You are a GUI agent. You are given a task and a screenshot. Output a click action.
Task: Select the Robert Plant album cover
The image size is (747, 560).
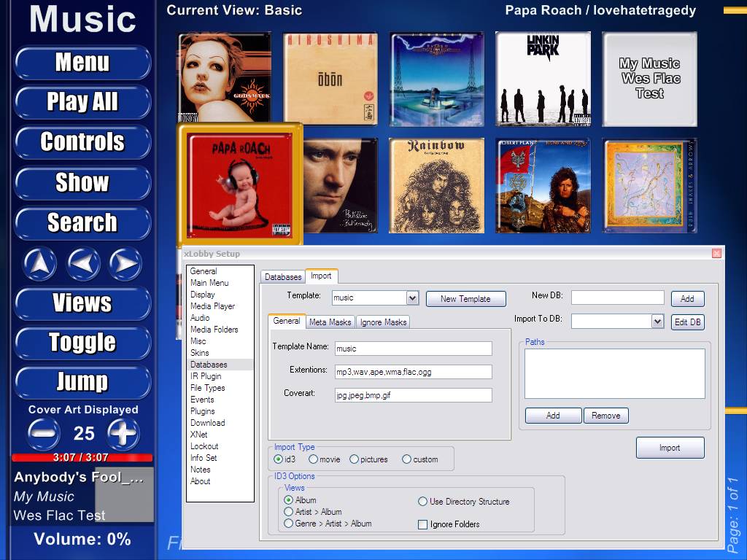(x=543, y=185)
